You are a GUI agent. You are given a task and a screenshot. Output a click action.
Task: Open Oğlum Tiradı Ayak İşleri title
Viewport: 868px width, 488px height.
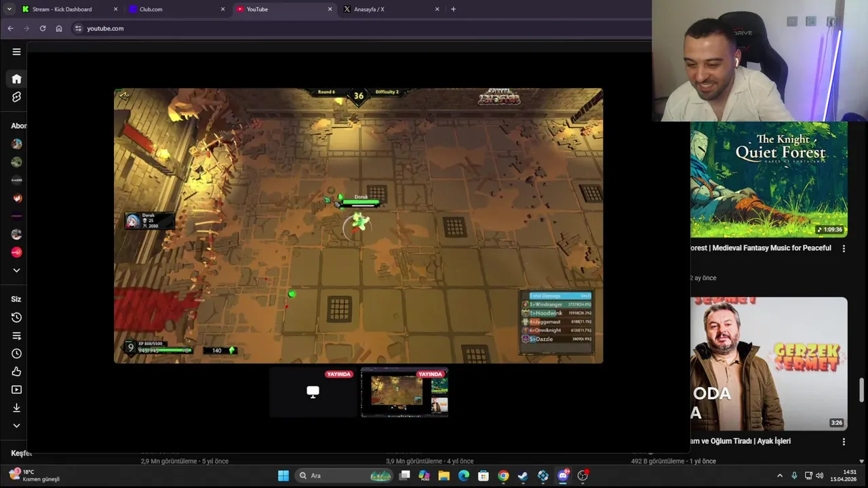[741, 441]
